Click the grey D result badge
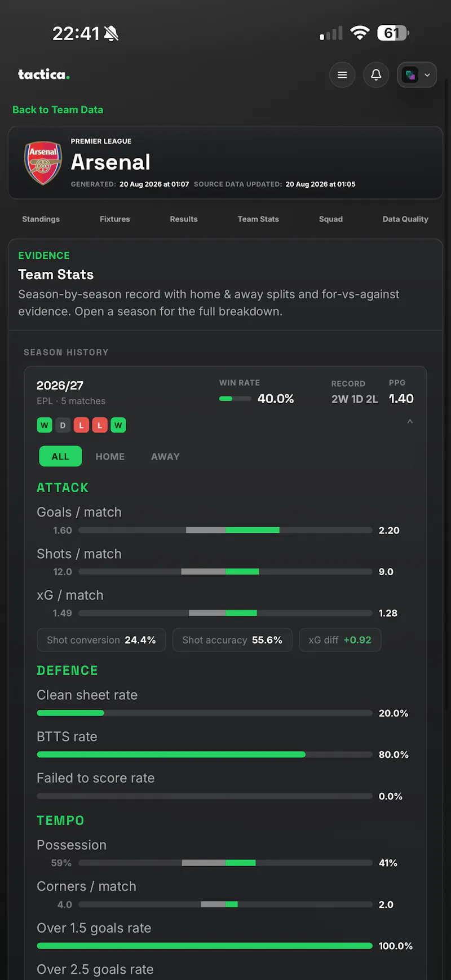Screen dimensions: 451x980 pyautogui.click(x=63, y=425)
